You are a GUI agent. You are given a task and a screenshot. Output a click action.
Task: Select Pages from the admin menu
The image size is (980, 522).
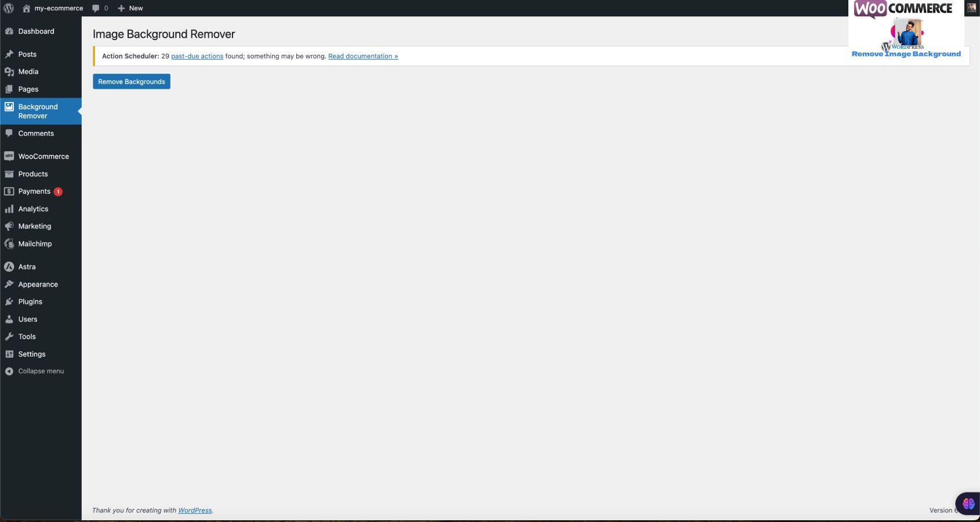[28, 89]
